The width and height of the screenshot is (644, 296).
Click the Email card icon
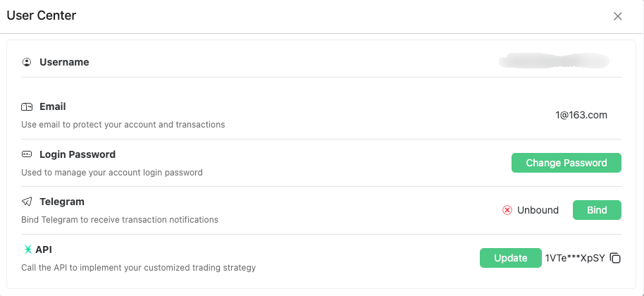point(27,107)
